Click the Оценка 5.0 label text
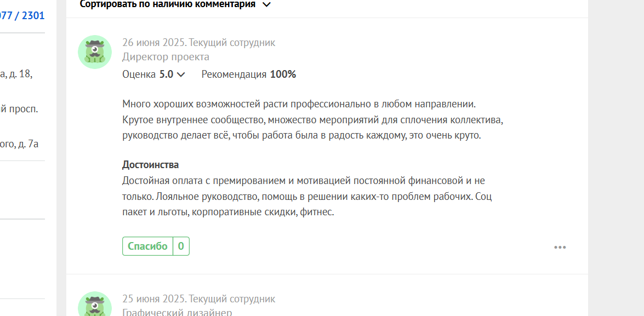 [x=148, y=74]
